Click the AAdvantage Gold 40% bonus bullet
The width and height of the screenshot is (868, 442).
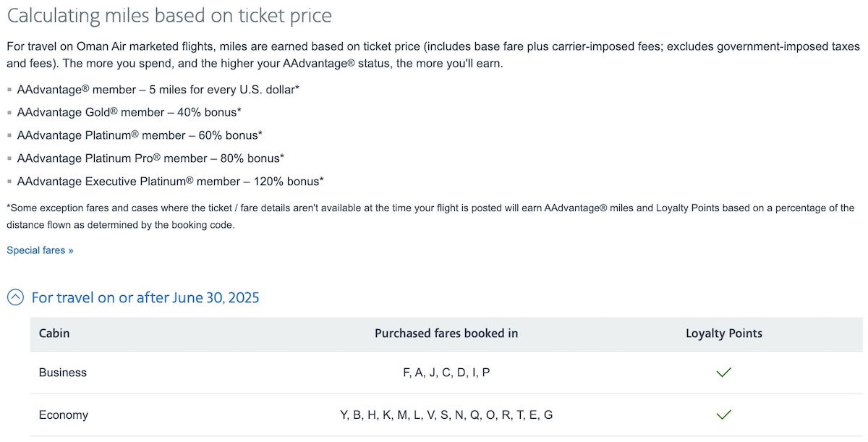coord(129,113)
